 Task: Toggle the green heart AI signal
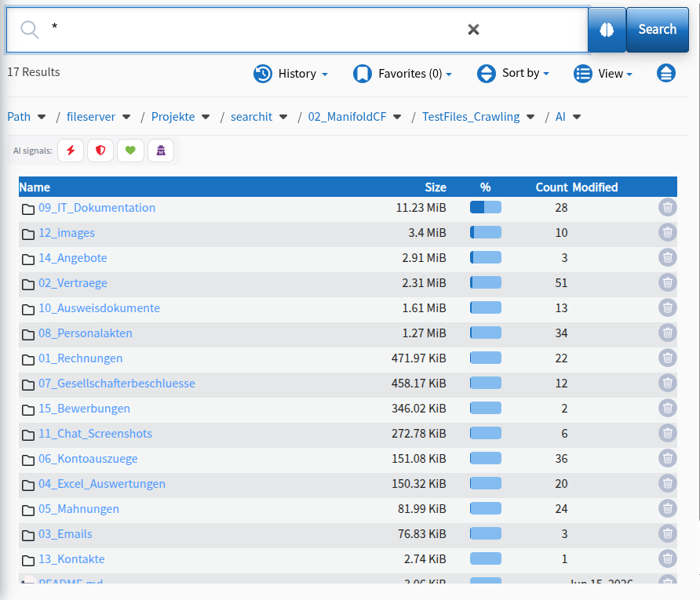(130, 151)
